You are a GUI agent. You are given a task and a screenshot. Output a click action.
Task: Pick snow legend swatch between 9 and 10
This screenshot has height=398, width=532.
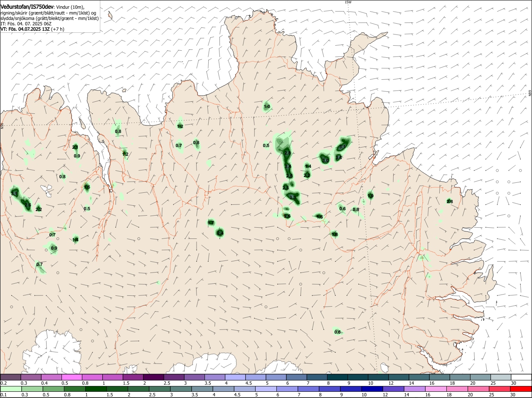(x=358, y=377)
